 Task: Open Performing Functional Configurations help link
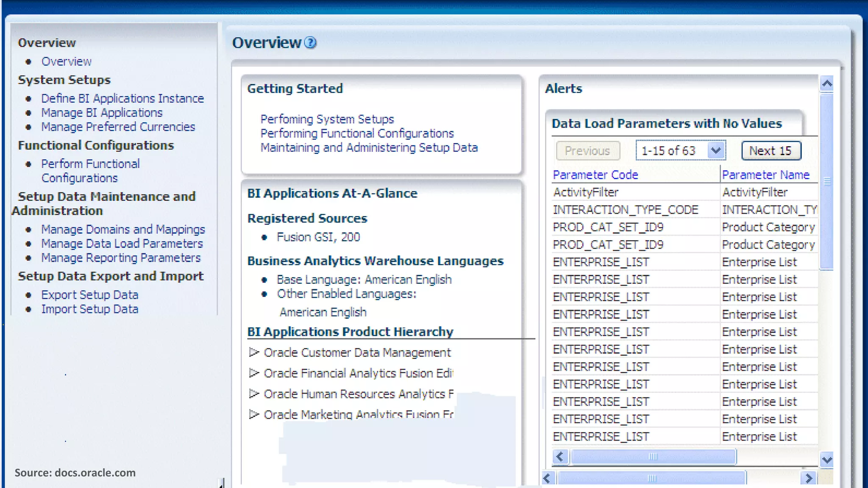click(x=357, y=133)
